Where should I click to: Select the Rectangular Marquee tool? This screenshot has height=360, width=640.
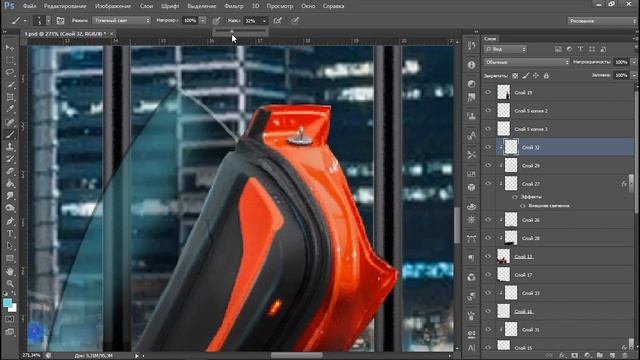10,60
